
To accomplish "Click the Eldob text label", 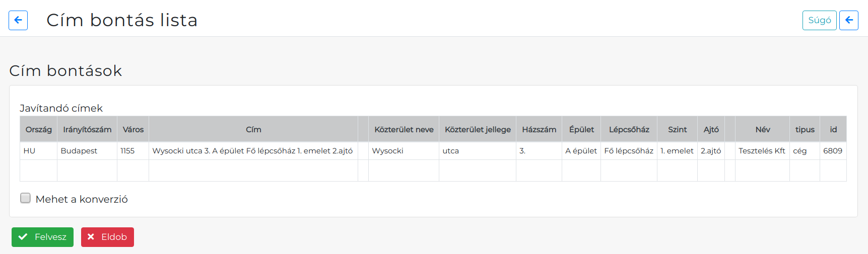I will click(x=114, y=237).
